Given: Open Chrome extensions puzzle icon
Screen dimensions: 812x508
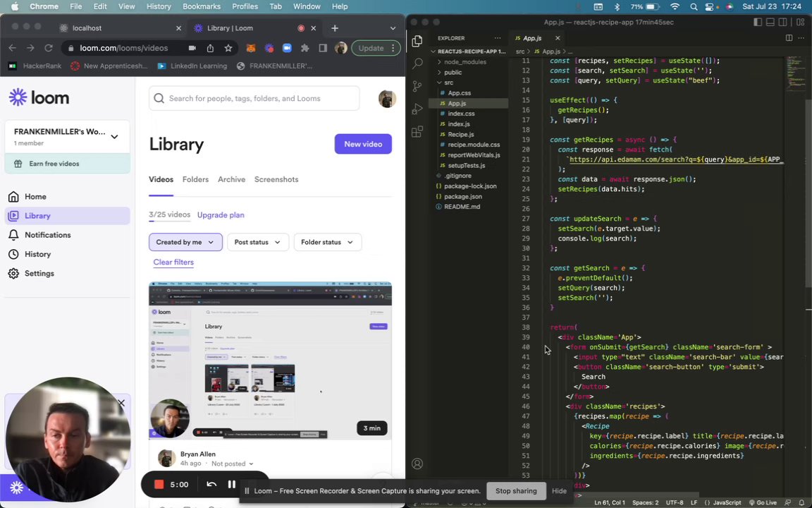Looking at the screenshot, I should tap(305, 48).
